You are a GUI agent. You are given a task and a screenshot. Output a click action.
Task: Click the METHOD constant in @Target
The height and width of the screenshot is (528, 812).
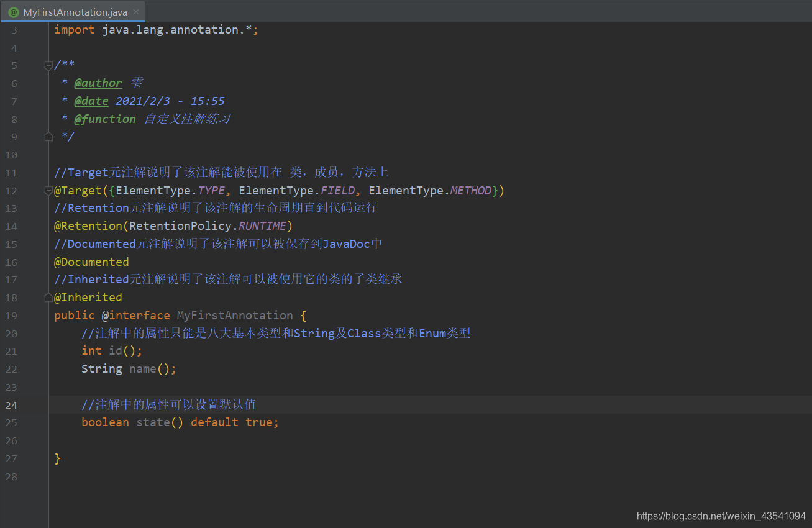pyautogui.click(x=471, y=191)
